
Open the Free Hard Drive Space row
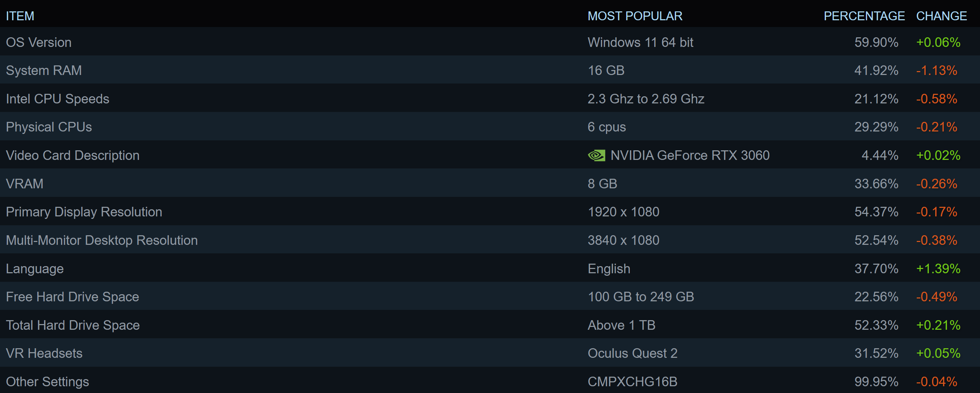pos(72,297)
